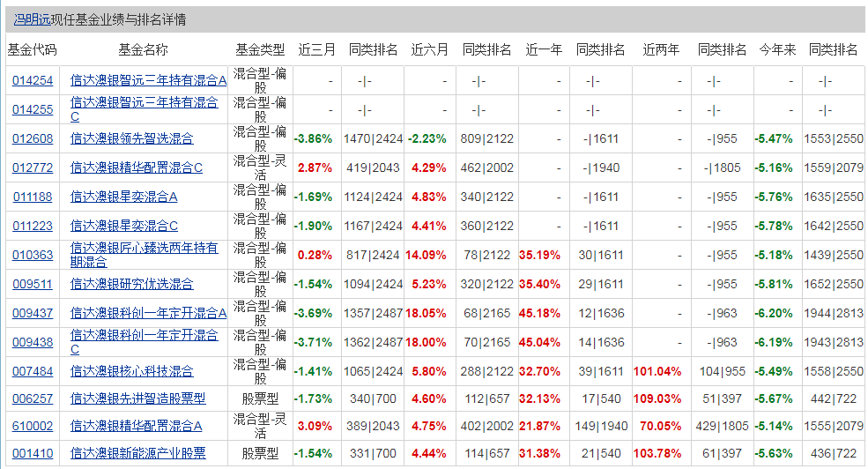Open fund code 011188
868x469 pixels.
(33, 197)
